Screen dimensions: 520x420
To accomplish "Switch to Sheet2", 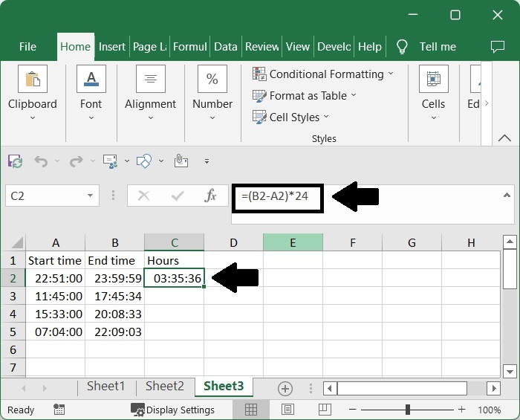I will [x=165, y=386].
